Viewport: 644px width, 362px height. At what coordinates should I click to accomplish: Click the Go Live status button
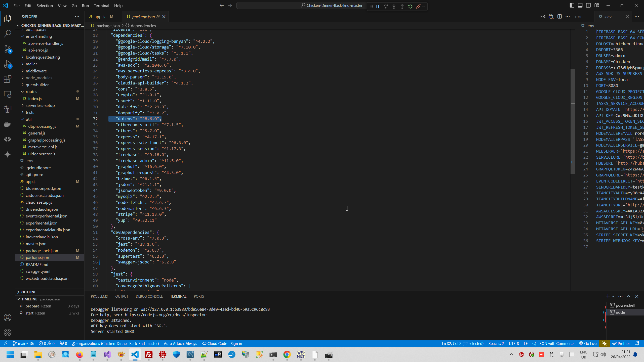click(588, 344)
